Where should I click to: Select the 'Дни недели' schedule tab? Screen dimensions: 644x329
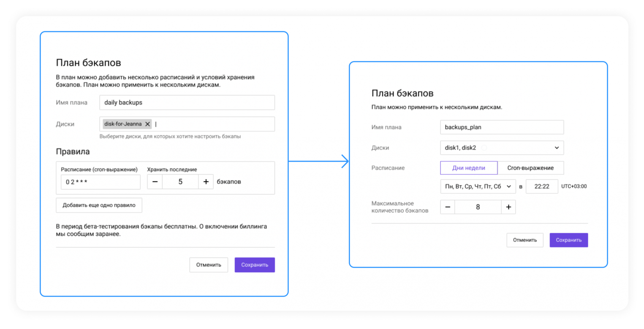click(x=469, y=168)
